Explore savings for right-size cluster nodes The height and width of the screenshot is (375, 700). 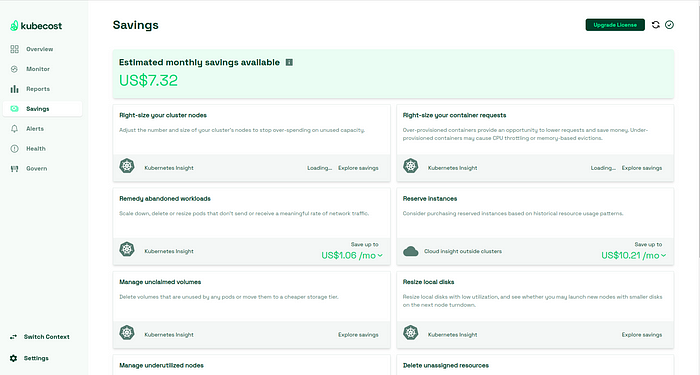pos(358,168)
